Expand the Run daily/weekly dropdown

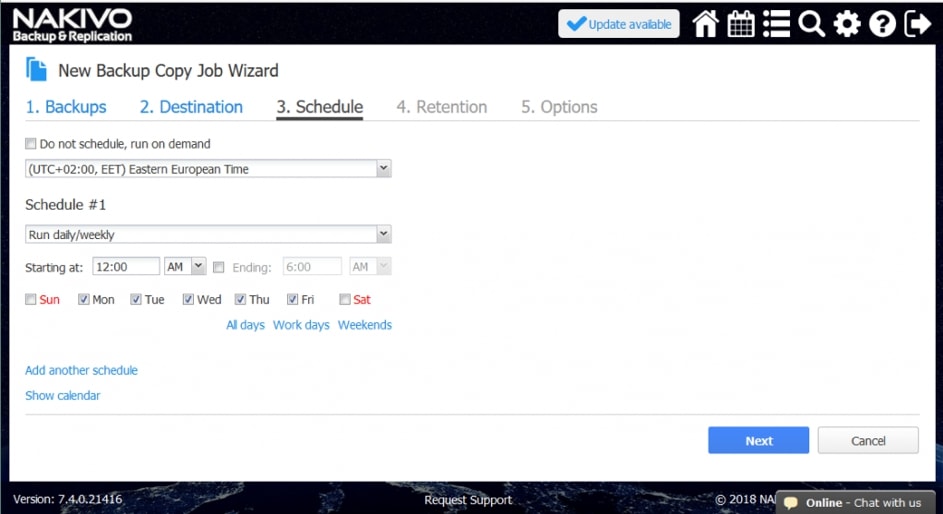coord(208,235)
